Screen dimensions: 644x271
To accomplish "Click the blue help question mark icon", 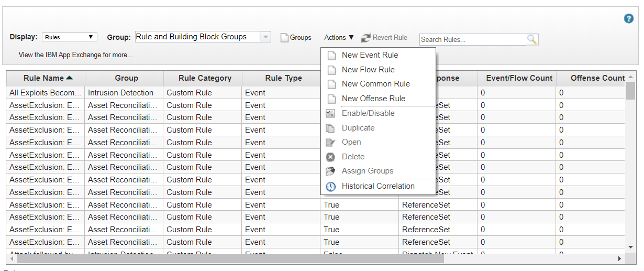I will (629, 18).
